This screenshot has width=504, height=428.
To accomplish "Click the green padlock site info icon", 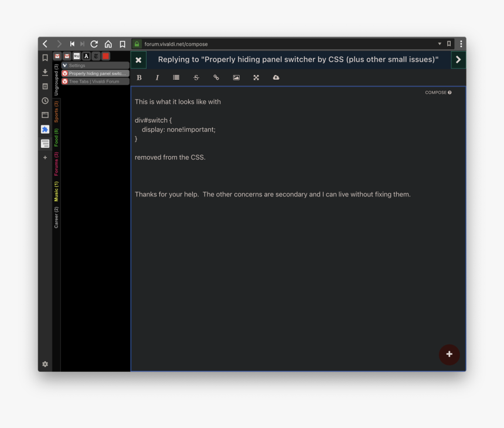I will pyautogui.click(x=137, y=44).
